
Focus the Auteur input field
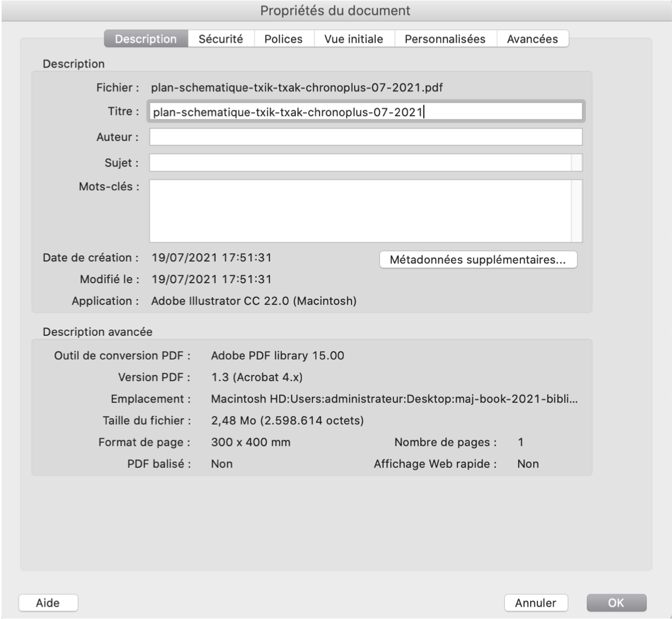pos(365,137)
